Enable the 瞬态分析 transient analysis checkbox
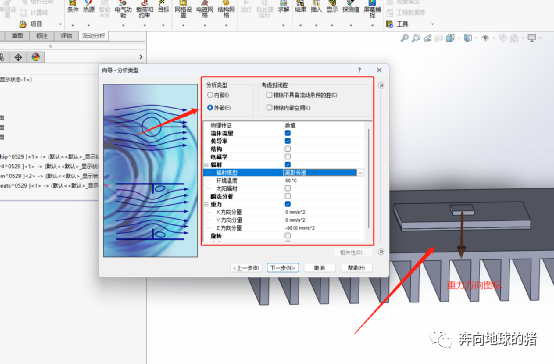The height and width of the screenshot is (364, 554). coord(288,196)
